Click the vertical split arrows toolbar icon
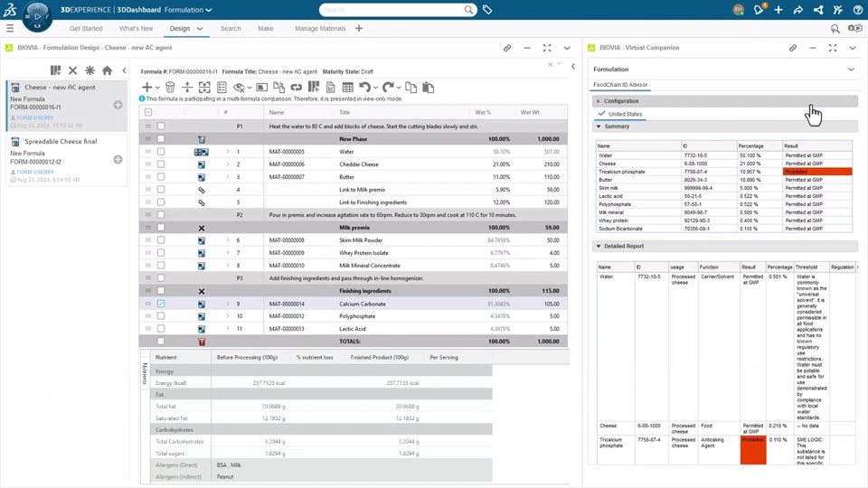This screenshot has height=488, width=868. [x=187, y=88]
